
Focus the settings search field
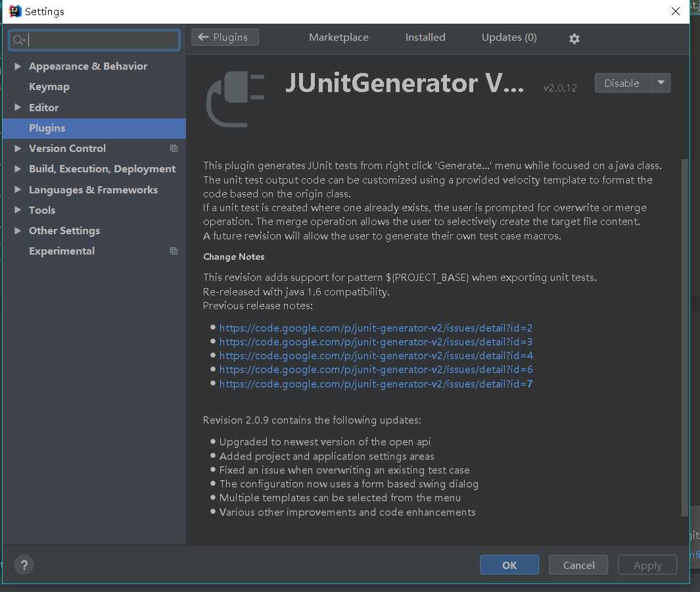click(94, 40)
